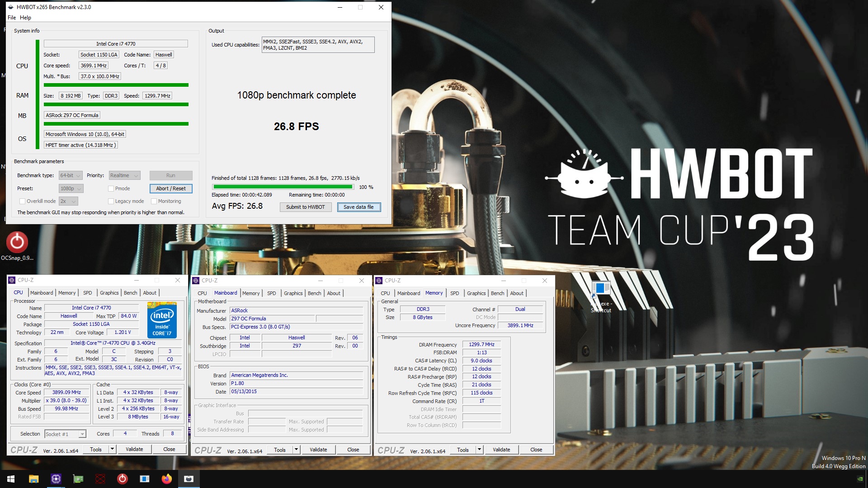The height and width of the screenshot is (488, 868).
Task: Click the NVIDIA system tray icon
Action: click(x=859, y=479)
